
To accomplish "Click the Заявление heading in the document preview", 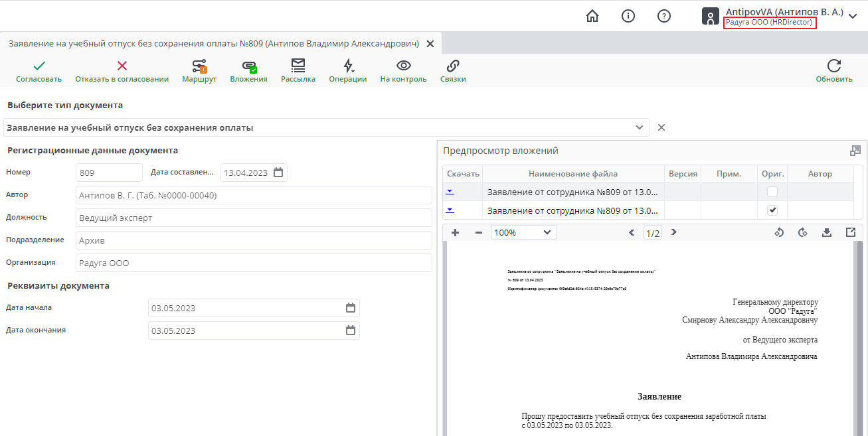I will [659, 397].
